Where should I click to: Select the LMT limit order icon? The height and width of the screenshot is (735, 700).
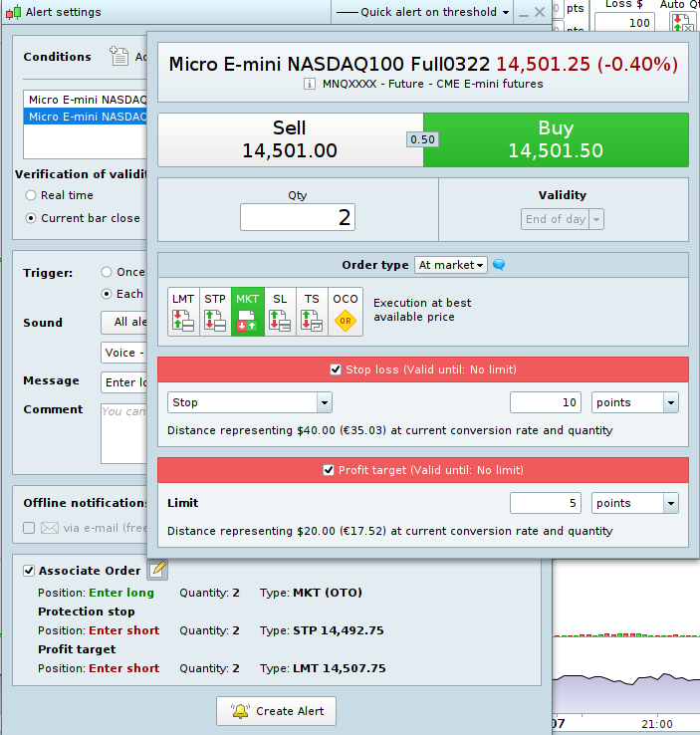click(x=183, y=312)
